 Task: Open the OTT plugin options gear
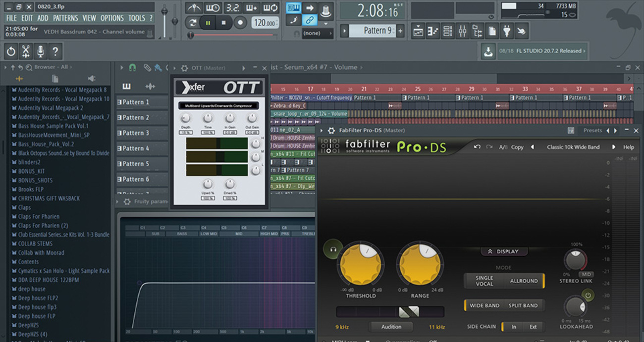pyautogui.click(x=184, y=68)
